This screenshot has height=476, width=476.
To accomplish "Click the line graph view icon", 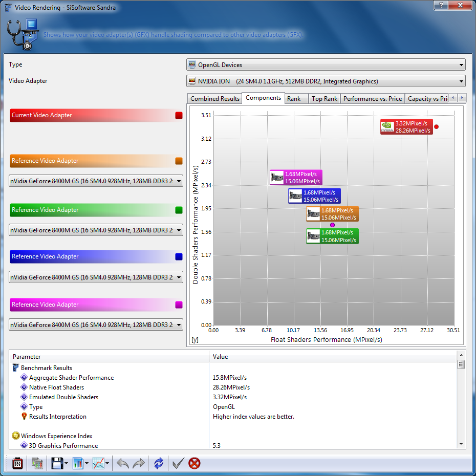I will (98, 464).
